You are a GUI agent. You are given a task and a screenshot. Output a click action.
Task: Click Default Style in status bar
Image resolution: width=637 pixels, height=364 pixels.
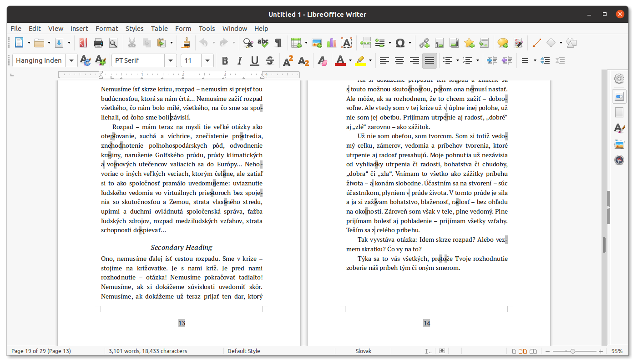[243, 351]
